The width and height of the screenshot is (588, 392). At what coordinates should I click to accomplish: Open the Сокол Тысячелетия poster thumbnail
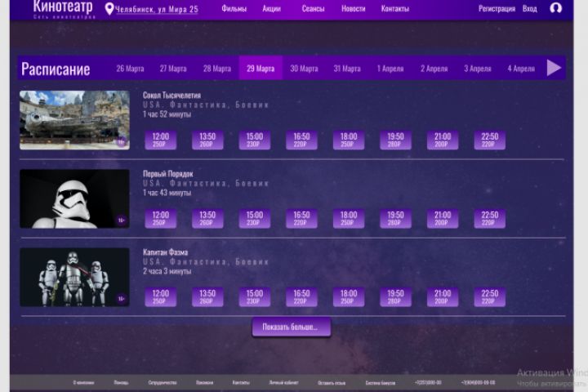click(x=74, y=120)
